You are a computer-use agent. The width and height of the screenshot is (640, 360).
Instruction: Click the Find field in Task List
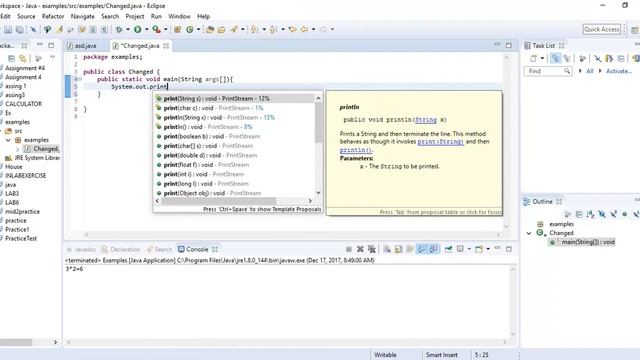[x=547, y=71]
